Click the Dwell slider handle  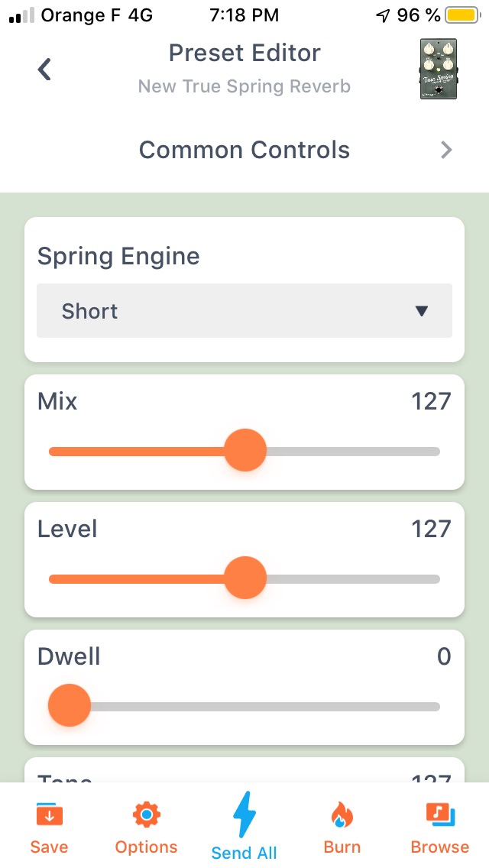pos(70,706)
